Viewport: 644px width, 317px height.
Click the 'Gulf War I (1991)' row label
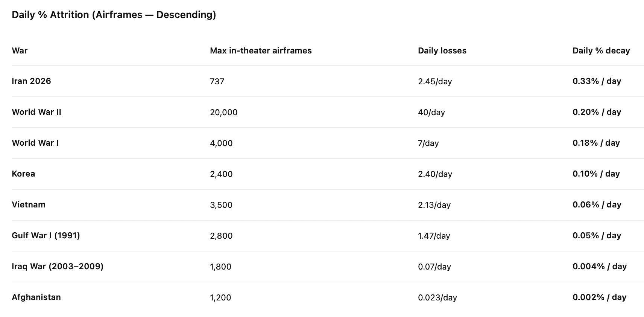tap(46, 235)
